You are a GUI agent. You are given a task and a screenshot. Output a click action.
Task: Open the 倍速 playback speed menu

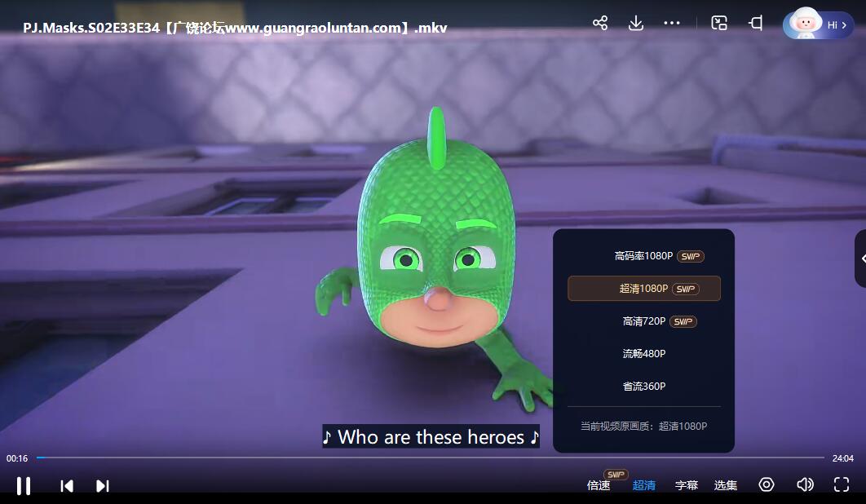click(x=599, y=485)
